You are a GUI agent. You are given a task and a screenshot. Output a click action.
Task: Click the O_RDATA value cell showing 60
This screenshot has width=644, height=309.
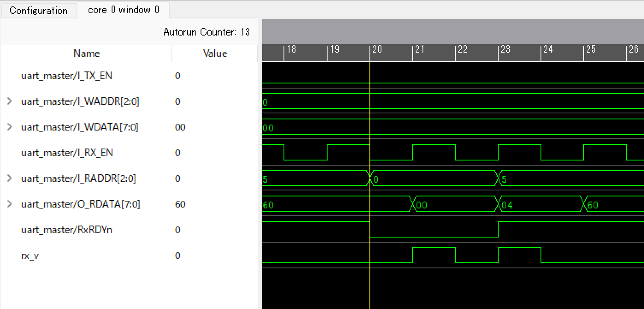180,204
